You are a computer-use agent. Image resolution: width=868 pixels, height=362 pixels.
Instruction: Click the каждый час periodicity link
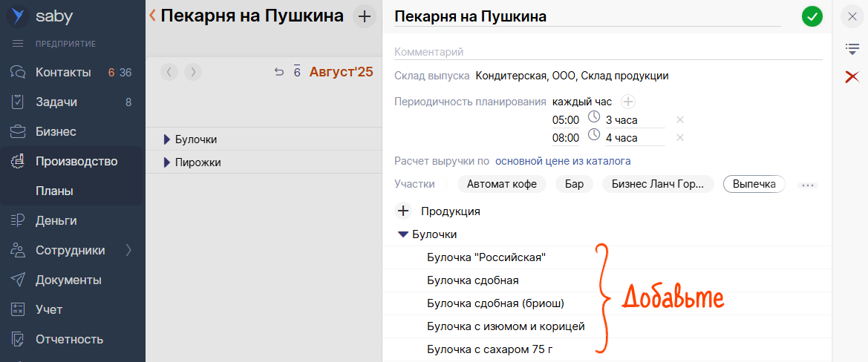coord(581,102)
